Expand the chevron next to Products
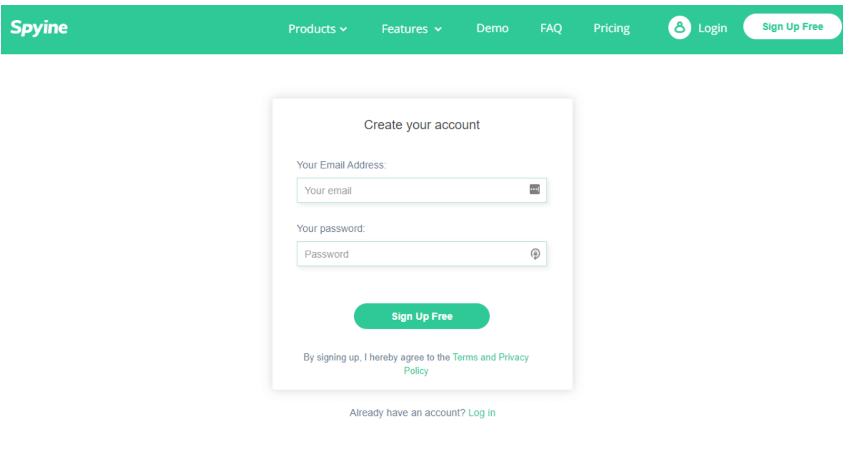This screenshot has height=452, width=845. 344,30
